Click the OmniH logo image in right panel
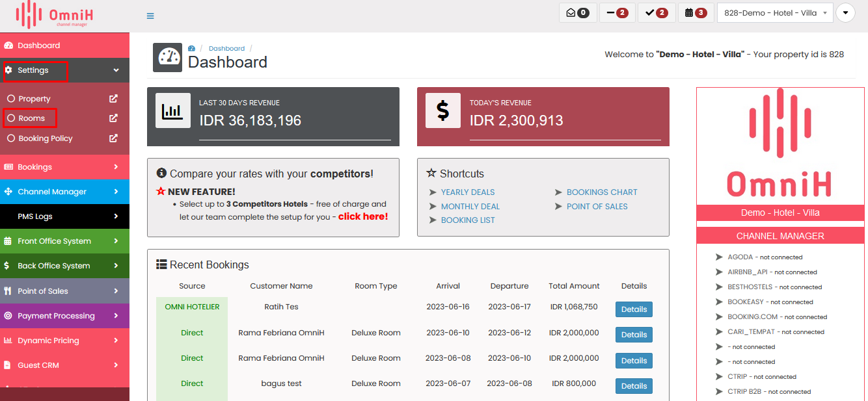This screenshot has width=868, height=401. (x=779, y=146)
